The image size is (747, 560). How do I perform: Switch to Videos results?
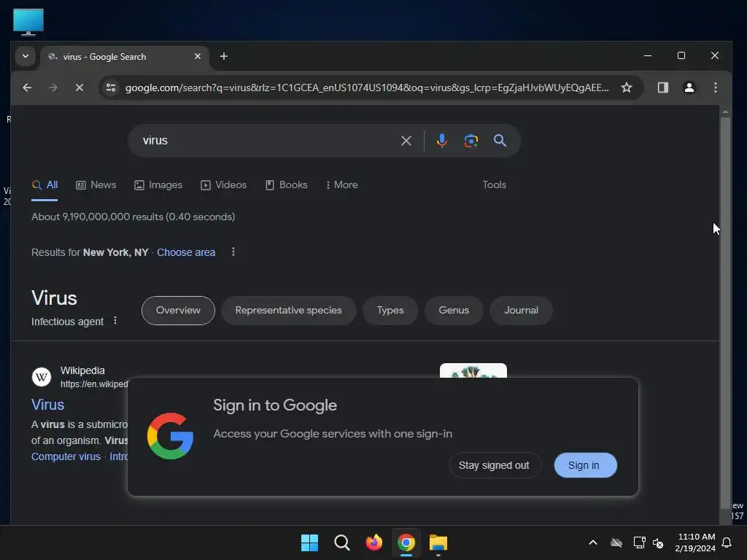click(x=223, y=184)
